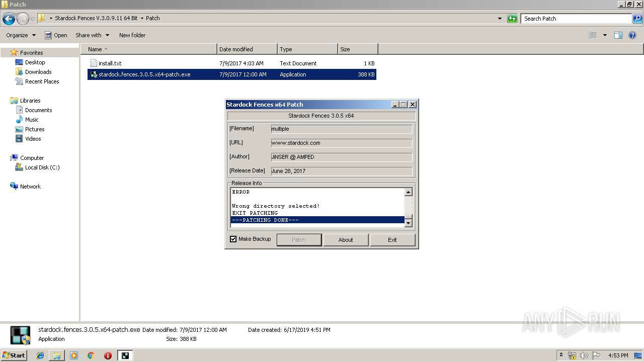Image resolution: width=644 pixels, height=362 pixels.
Task: Sort by the Size column header
Action: coord(358,49)
